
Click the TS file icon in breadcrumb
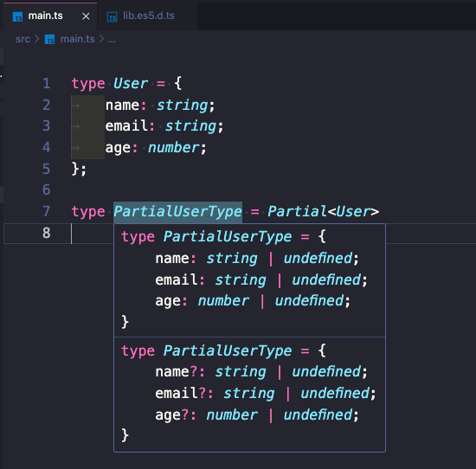point(50,39)
